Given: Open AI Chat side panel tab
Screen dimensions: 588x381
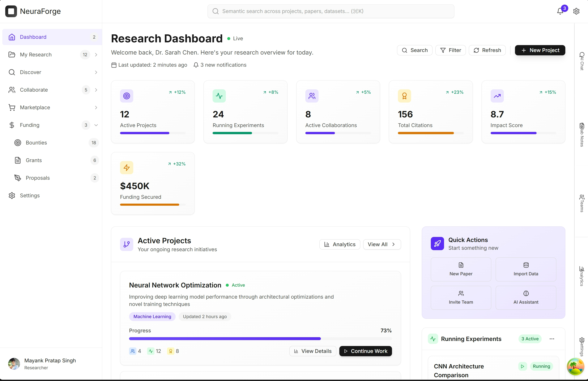Looking at the screenshot, I should click(x=581, y=61).
